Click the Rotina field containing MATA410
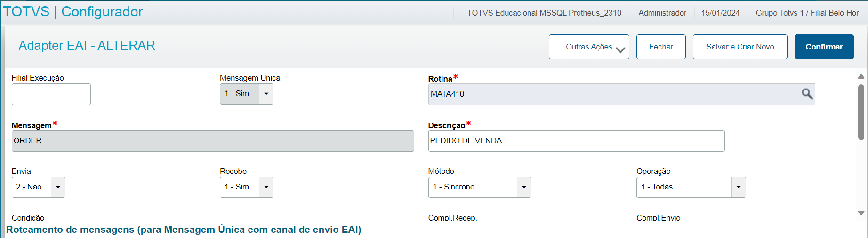Screen dimensions: 868x238 click(x=612, y=94)
